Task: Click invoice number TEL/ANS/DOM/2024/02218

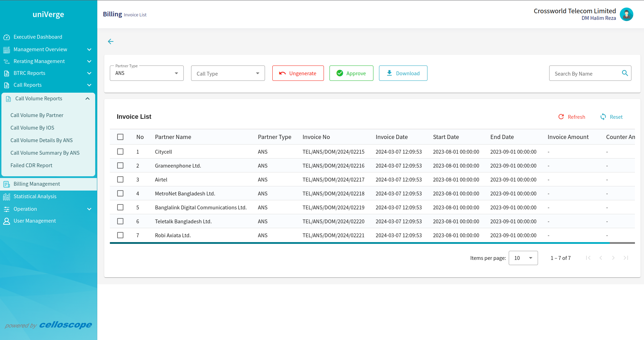Action: click(333, 194)
